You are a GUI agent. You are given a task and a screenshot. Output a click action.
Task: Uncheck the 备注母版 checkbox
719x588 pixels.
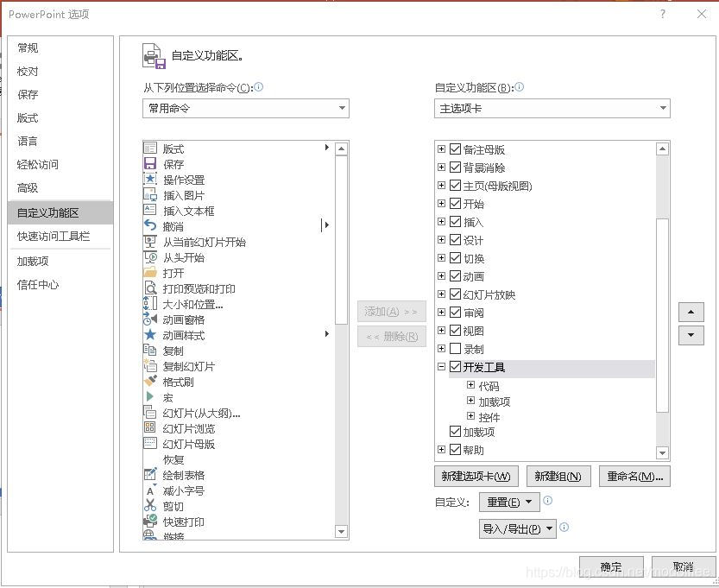pyautogui.click(x=455, y=149)
